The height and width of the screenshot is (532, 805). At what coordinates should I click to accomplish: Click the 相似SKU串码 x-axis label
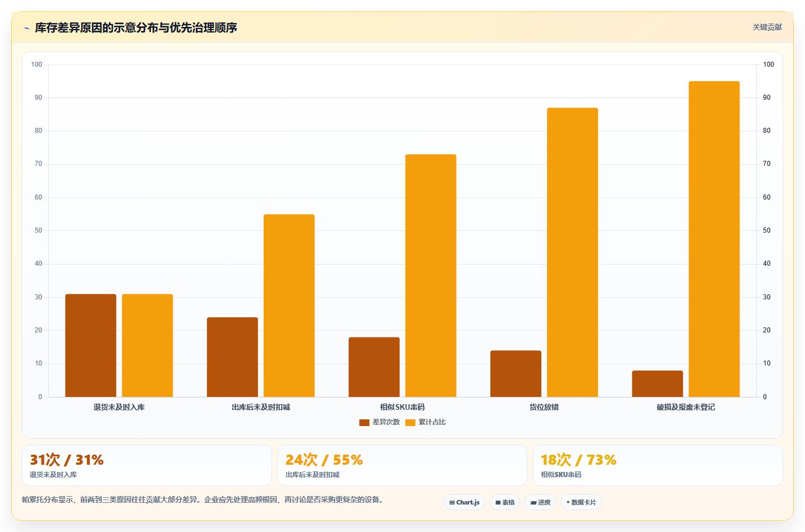[x=402, y=407]
